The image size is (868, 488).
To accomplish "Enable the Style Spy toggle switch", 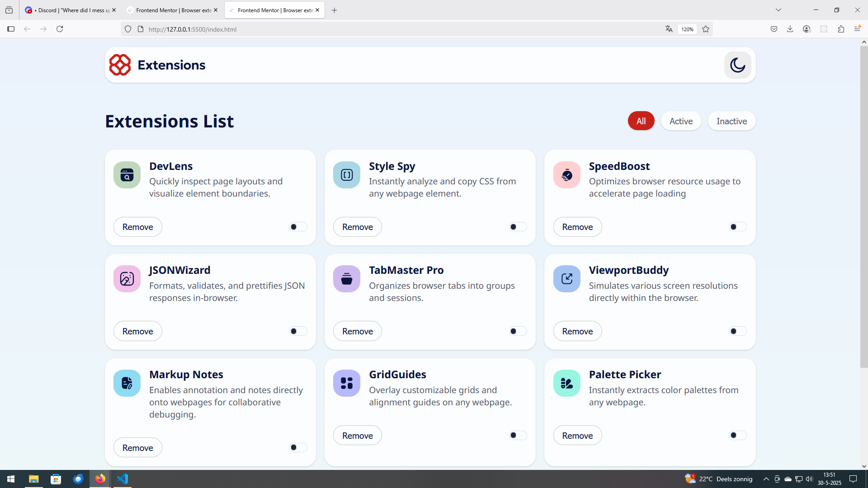I will [x=518, y=227].
